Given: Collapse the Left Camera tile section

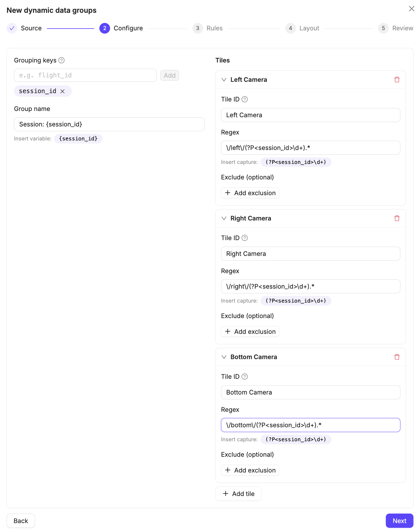Looking at the screenshot, I should click(224, 80).
